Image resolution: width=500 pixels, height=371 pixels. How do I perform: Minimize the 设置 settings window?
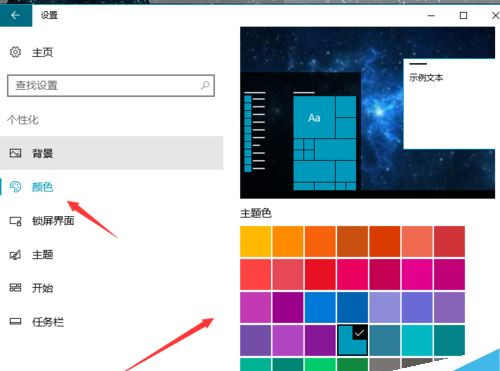click(431, 15)
